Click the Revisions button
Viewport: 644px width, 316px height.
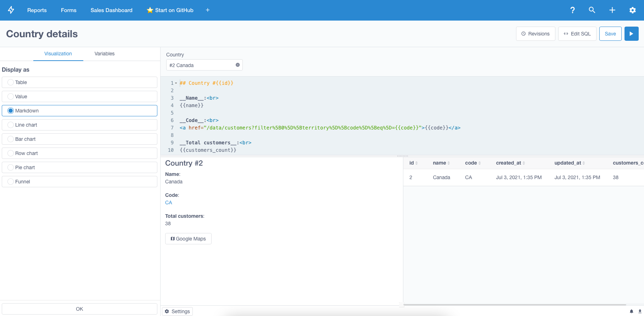[536, 34]
